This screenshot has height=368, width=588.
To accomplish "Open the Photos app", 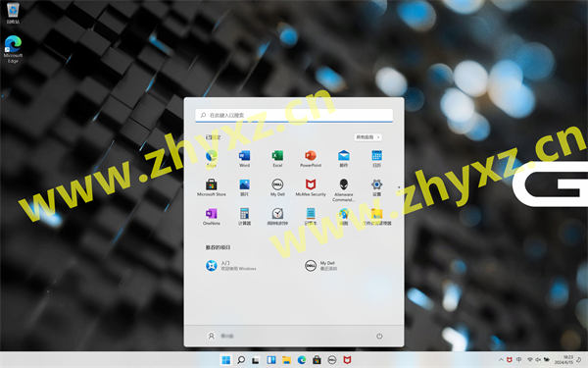I will pyautogui.click(x=244, y=187).
